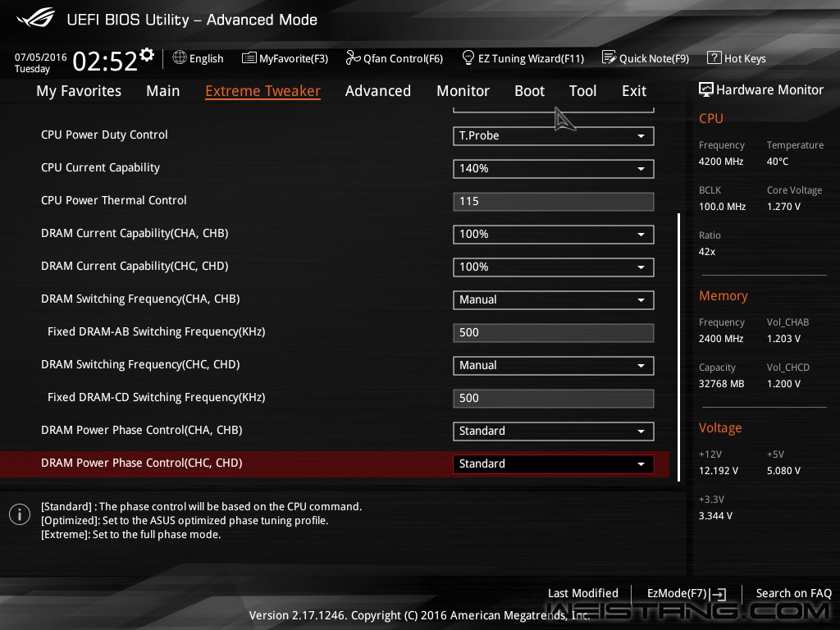Switch to My Favorites tab
The height and width of the screenshot is (630, 840).
click(79, 91)
